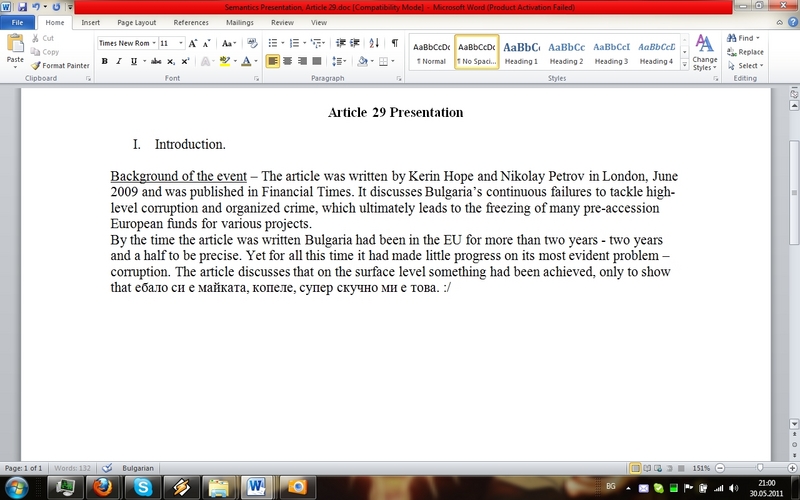The height and width of the screenshot is (500, 800).
Task: Show paragraph marks with pilcrow icon
Action: pyautogui.click(x=395, y=43)
